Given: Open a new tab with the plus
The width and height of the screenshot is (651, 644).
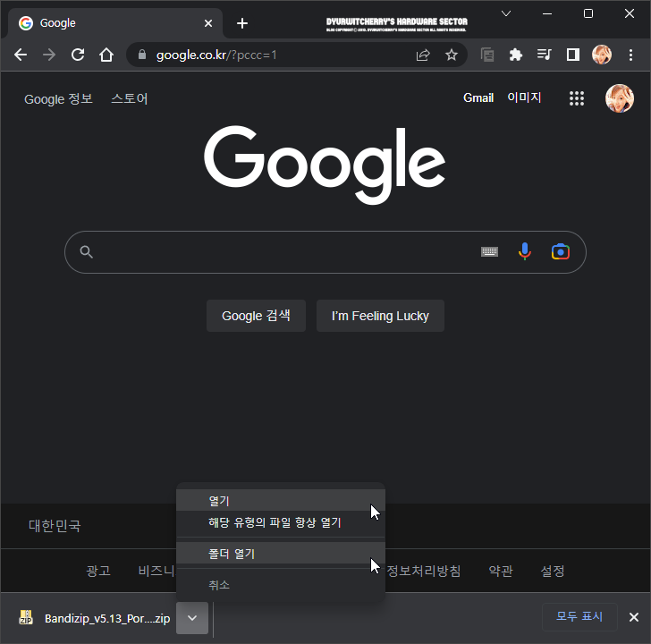Looking at the screenshot, I should 242,23.
